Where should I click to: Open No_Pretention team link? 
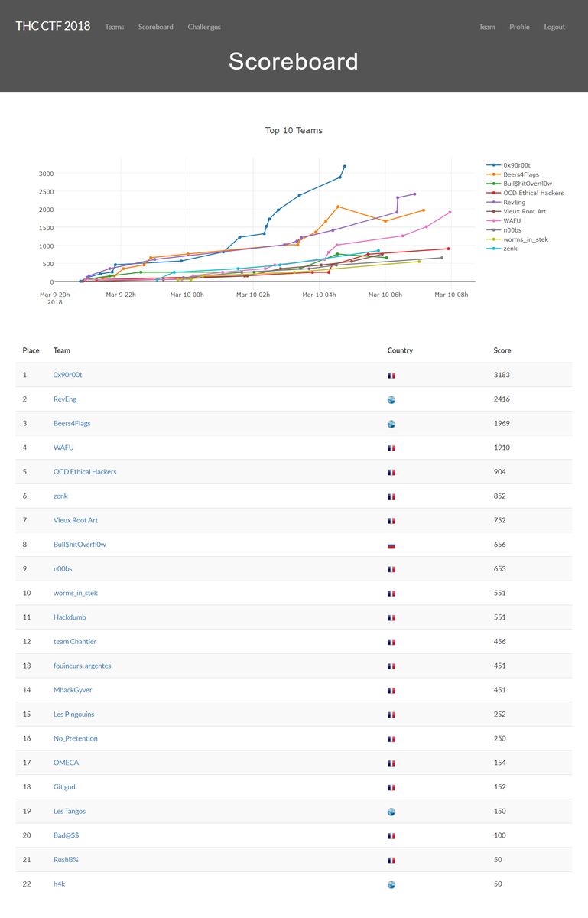[76, 738]
